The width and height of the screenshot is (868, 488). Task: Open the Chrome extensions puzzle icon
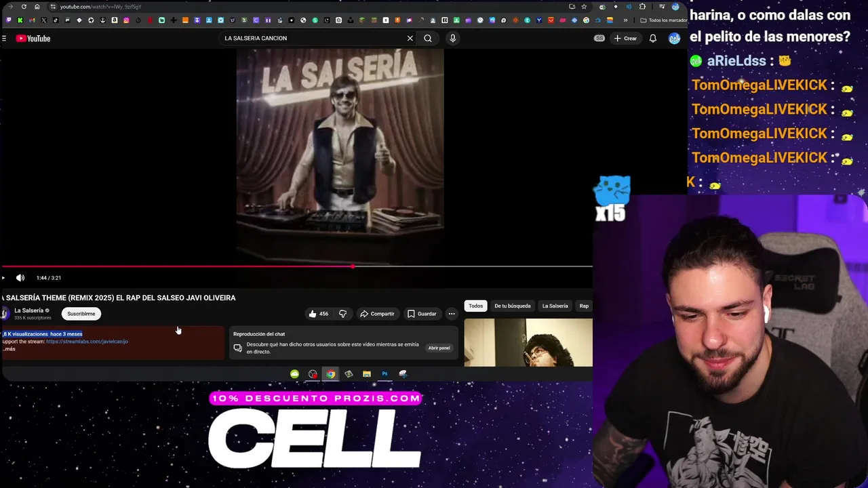point(642,7)
